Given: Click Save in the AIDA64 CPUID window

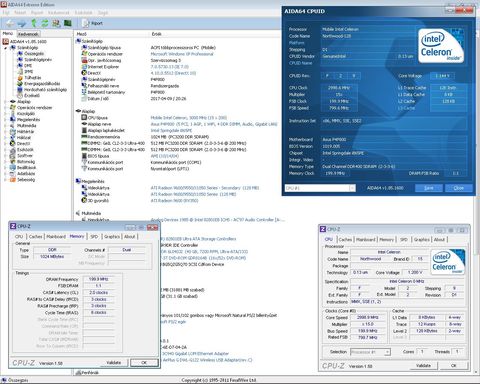Looking at the screenshot, I should 429,188.
